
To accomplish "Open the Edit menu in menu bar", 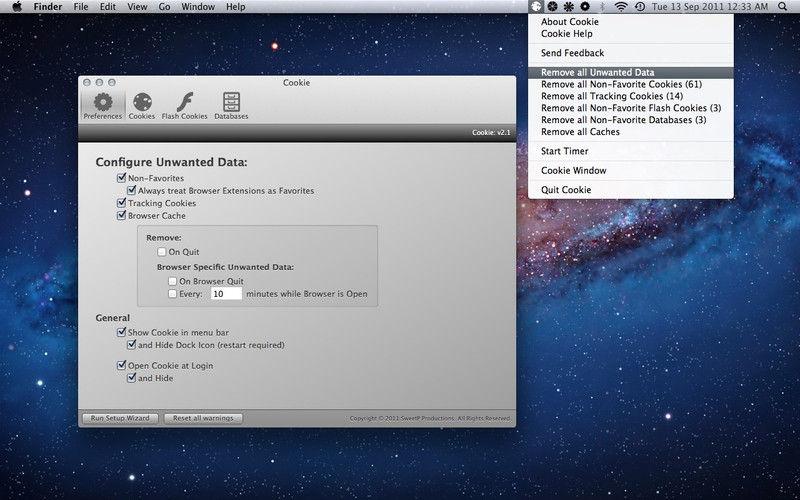I will pyautogui.click(x=108, y=7).
